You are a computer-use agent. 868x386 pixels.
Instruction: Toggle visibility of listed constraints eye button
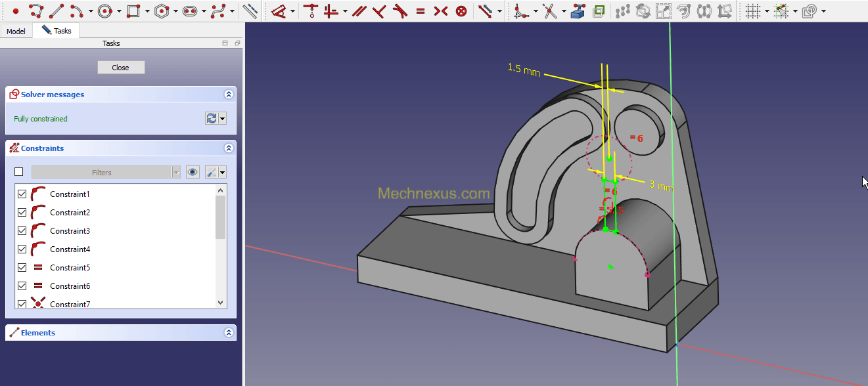coord(193,172)
